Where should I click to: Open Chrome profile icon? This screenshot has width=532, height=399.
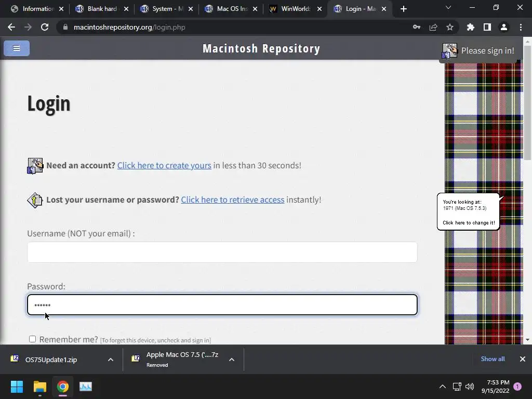504,27
